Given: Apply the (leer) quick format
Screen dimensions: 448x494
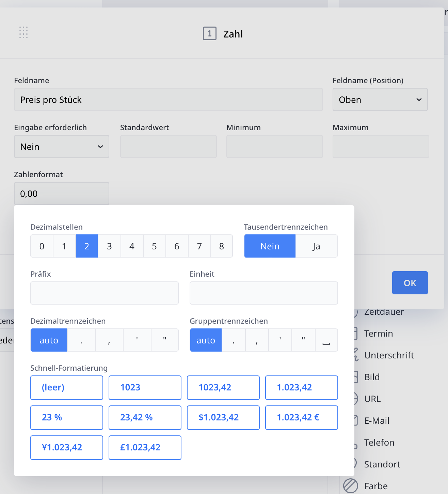Looking at the screenshot, I should click(67, 388).
